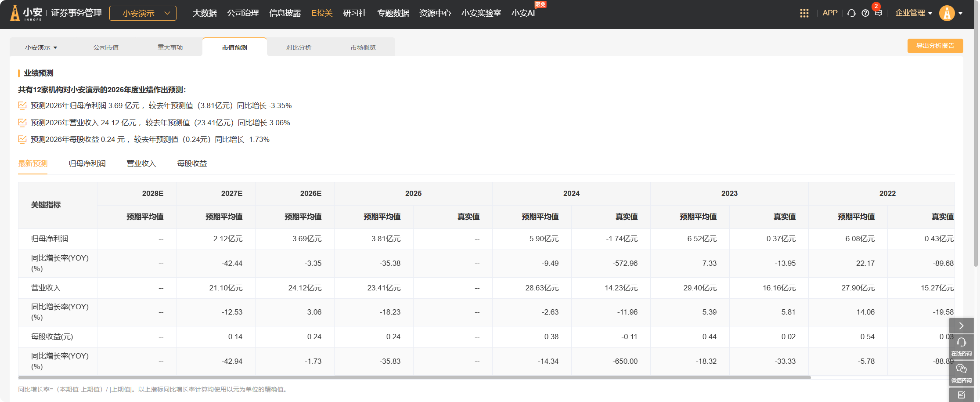Select the 营业收入 sub-tab
The image size is (980, 402).
pyautogui.click(x=141, y=163)
